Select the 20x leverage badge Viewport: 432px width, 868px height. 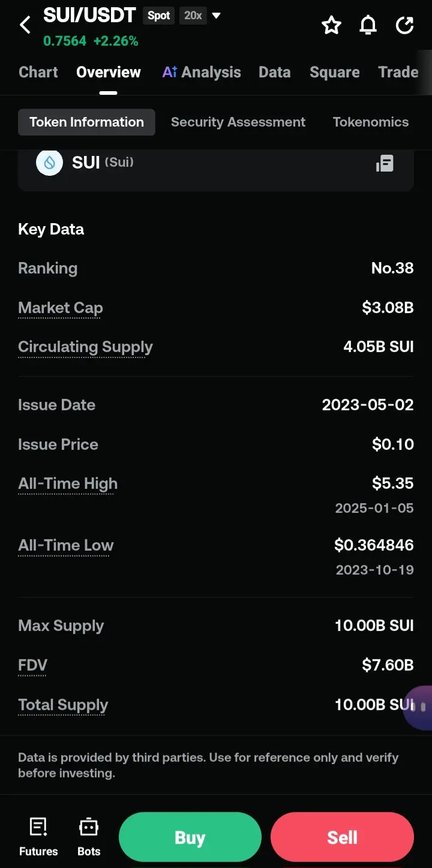click(193, 16)
